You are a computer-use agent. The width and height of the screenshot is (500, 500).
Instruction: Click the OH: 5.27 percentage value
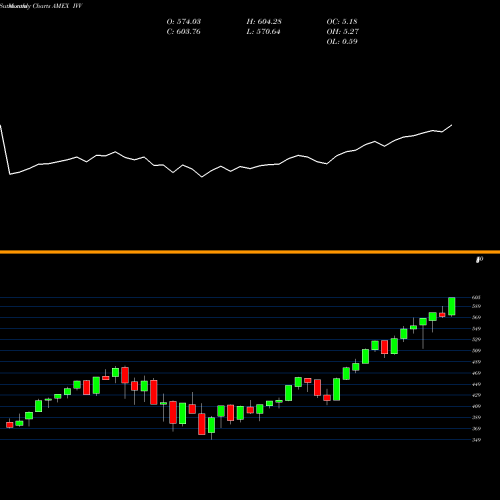(343, 32)
